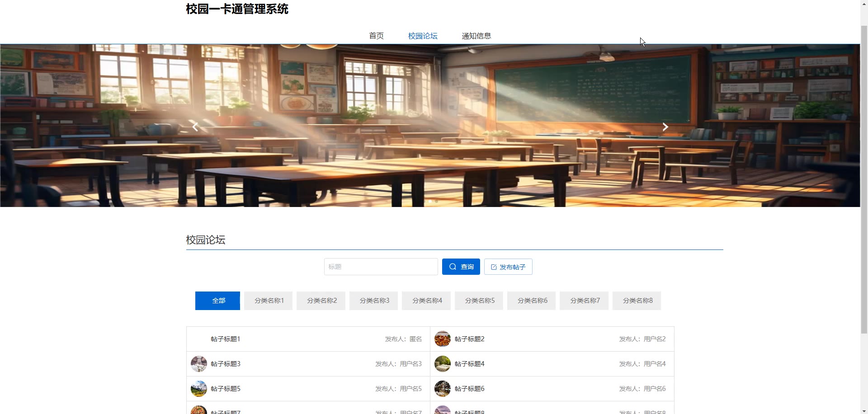
Task: Filter posts by 分类名称4
Action: pyautogui.click(x=426, y=301)
